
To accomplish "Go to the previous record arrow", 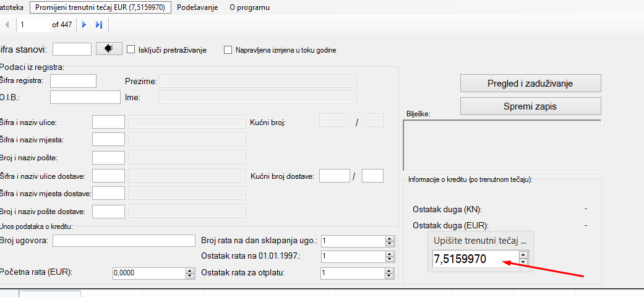I will click(7, 25).
